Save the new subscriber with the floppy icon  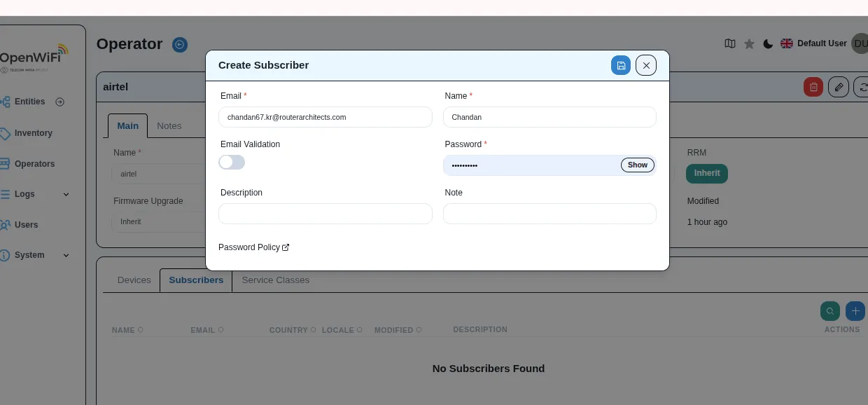[x=621, y=64]
